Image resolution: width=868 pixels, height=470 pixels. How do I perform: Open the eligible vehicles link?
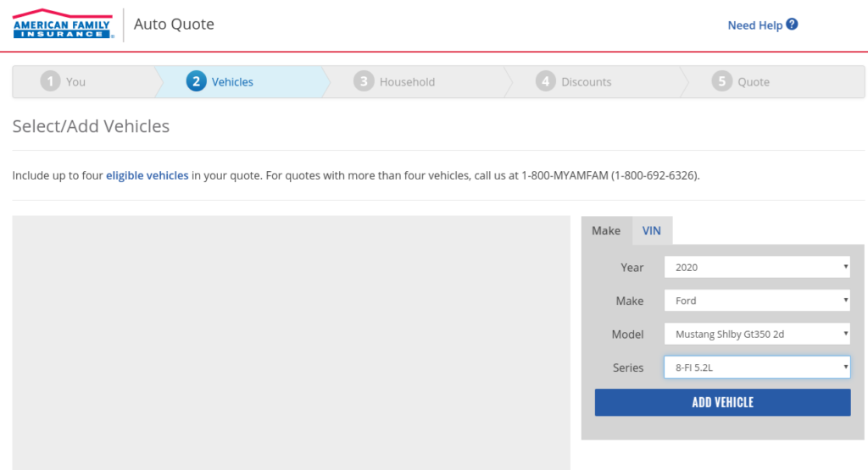[x=147, y=176]
